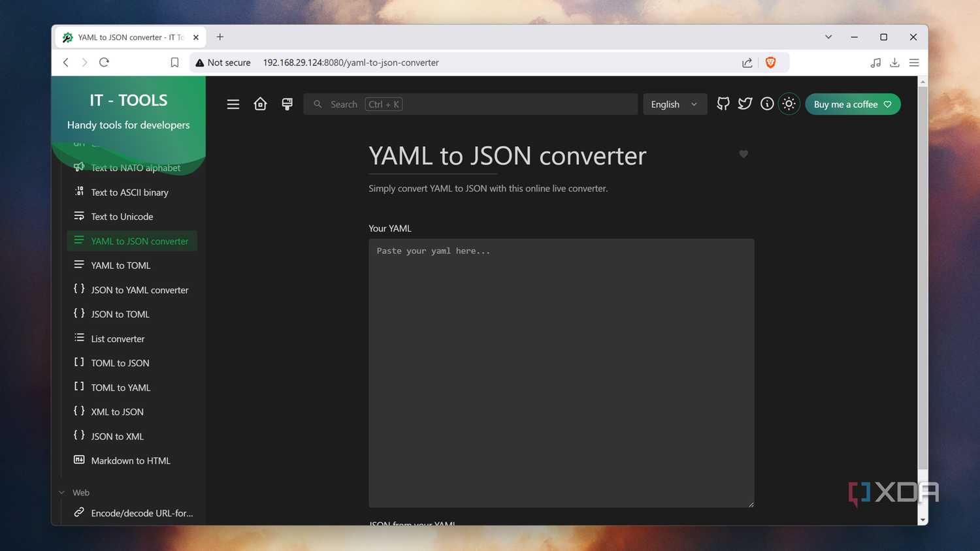Reload the current page
This screenshot has height=551, width=980.
104,63
